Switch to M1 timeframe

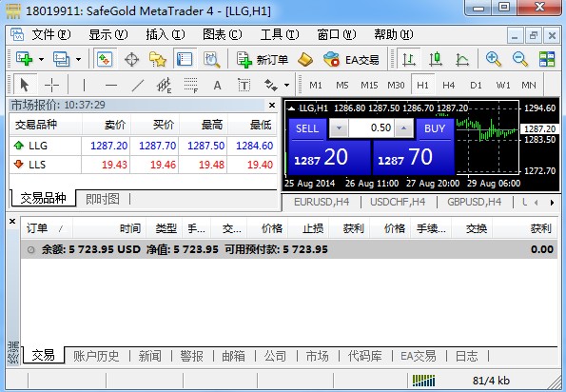coord(316,86)
